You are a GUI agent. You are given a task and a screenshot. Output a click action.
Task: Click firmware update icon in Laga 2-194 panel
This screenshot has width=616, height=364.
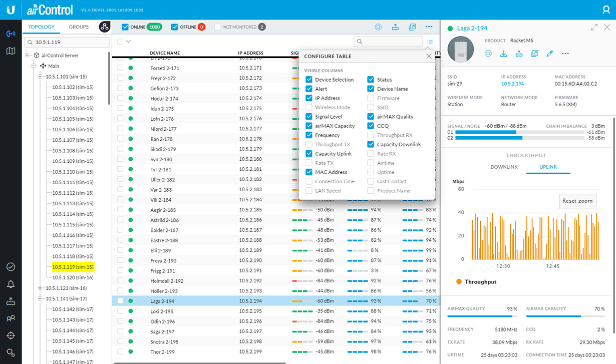click(x=519, y=54)
